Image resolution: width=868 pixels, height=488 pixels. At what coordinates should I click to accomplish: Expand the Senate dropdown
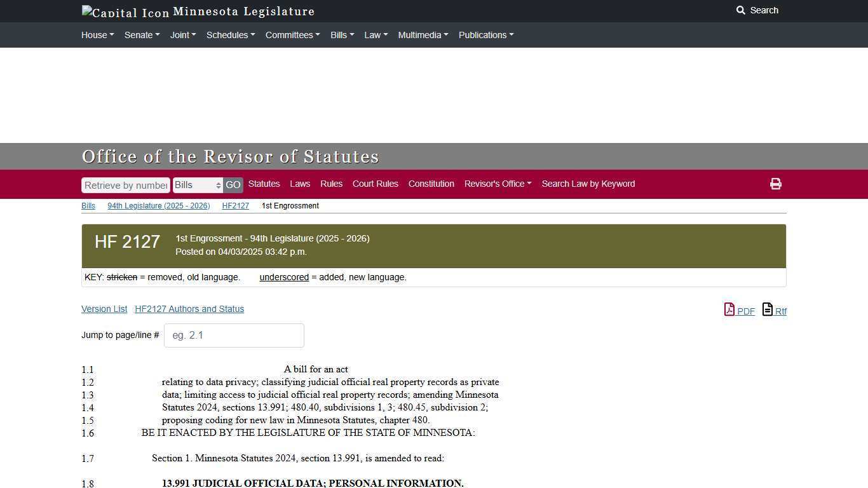pyautogui.click(x=141, y=35)
